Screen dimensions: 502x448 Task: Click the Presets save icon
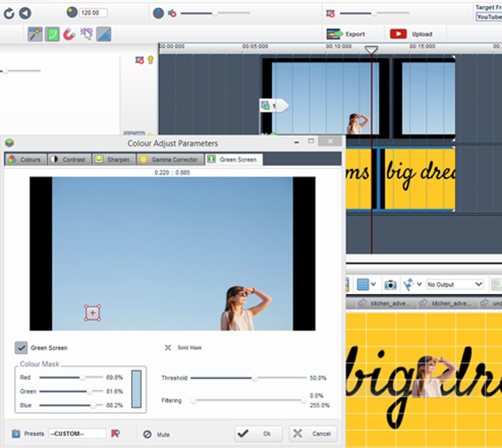tap(16, 434)
